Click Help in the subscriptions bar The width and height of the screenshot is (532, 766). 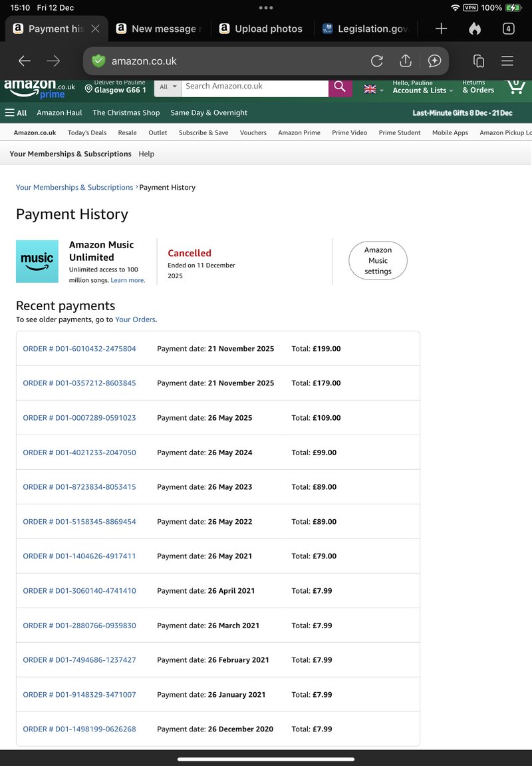pos(146,154)
